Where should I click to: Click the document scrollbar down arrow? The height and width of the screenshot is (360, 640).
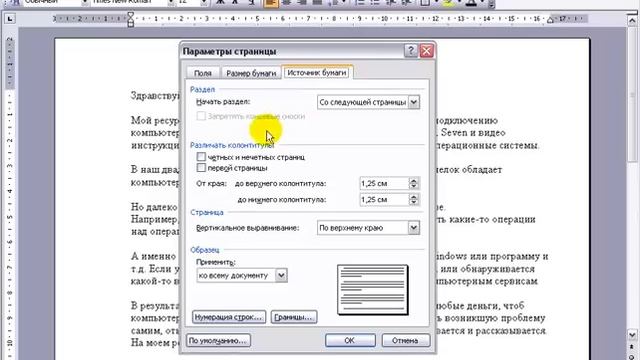(x=633, y=335)
